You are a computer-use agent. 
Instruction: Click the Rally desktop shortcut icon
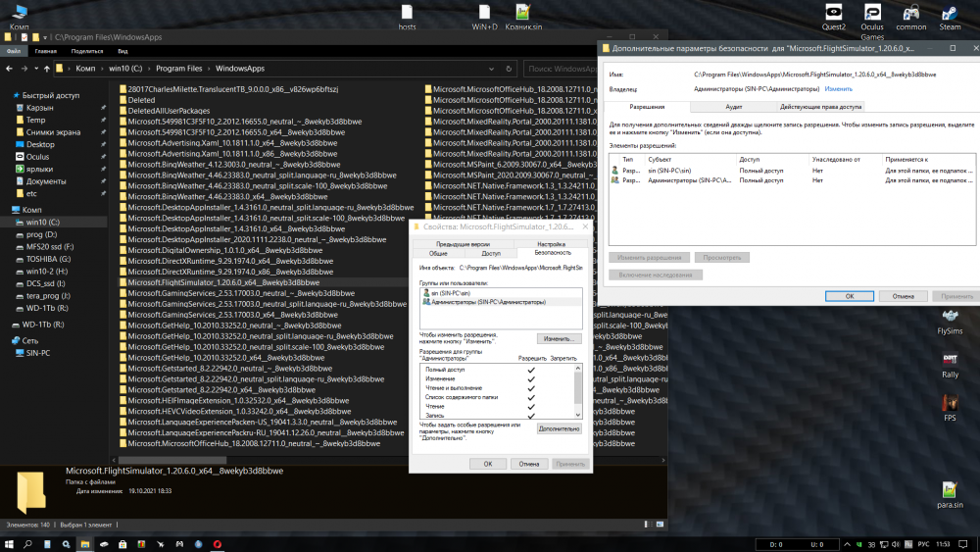[950, 360]
